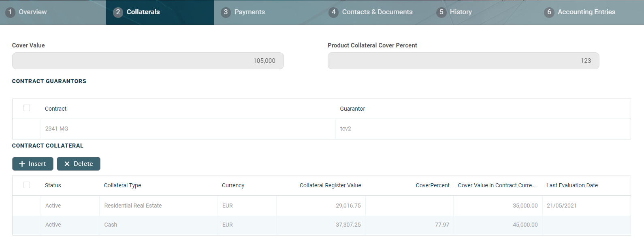This screenshot has width=644, height=240.
Task: Click the step 6 number badge
Action: pyautogui.click(x=549, y=12)
